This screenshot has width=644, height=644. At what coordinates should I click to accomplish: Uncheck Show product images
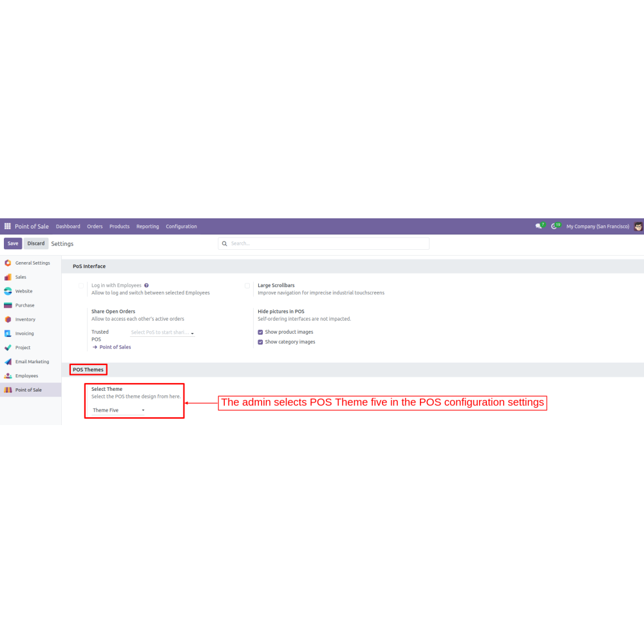click(260, 332)
